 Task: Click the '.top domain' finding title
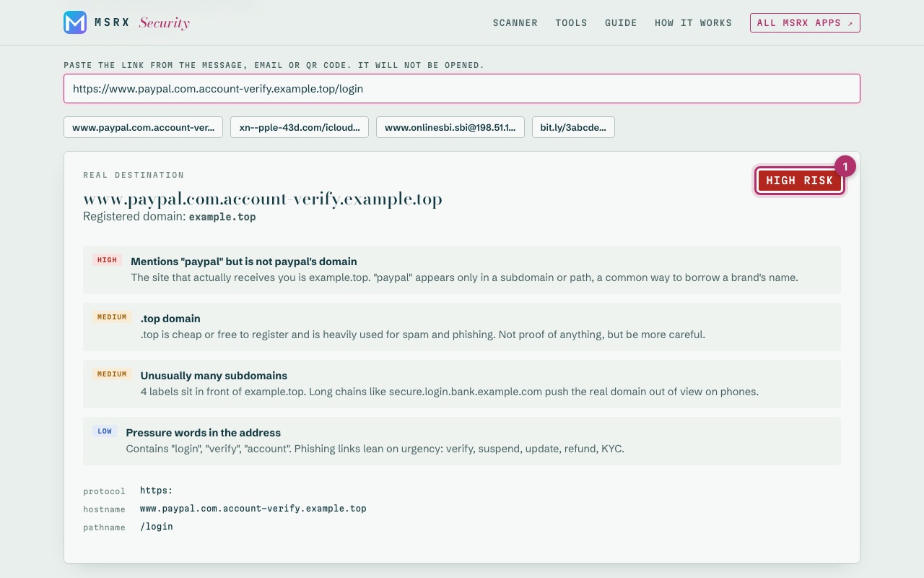[x=170, y=319]
